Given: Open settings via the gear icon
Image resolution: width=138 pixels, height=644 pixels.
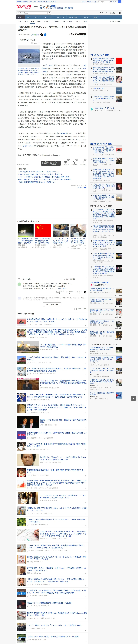Looking at the screenshot, I should point(120,13).
